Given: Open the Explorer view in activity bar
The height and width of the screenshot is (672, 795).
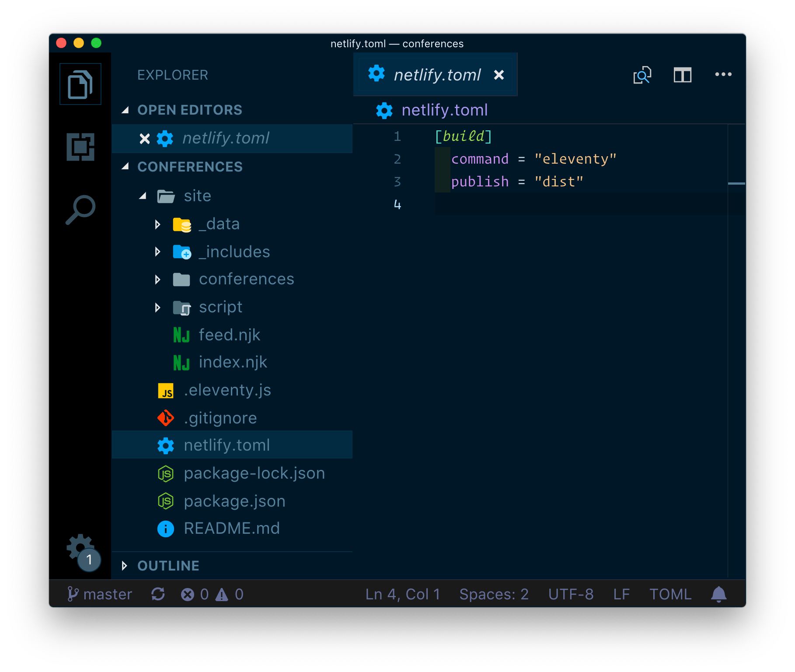Looking at the screenshot, I should [x=80, y=84].
